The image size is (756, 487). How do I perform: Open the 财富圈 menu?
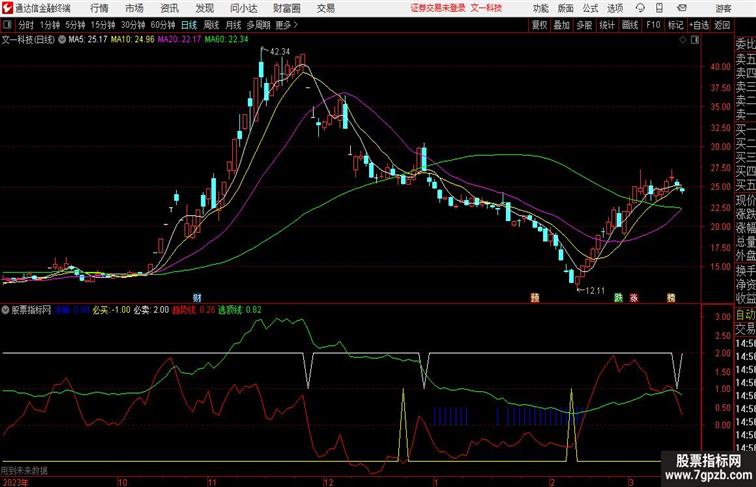click(x=286, y=8)
